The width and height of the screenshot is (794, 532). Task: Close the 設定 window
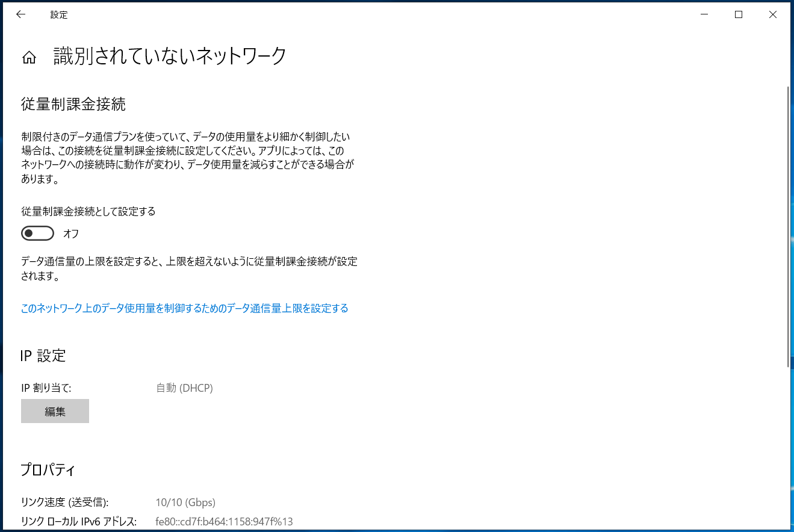coord(772,15)
